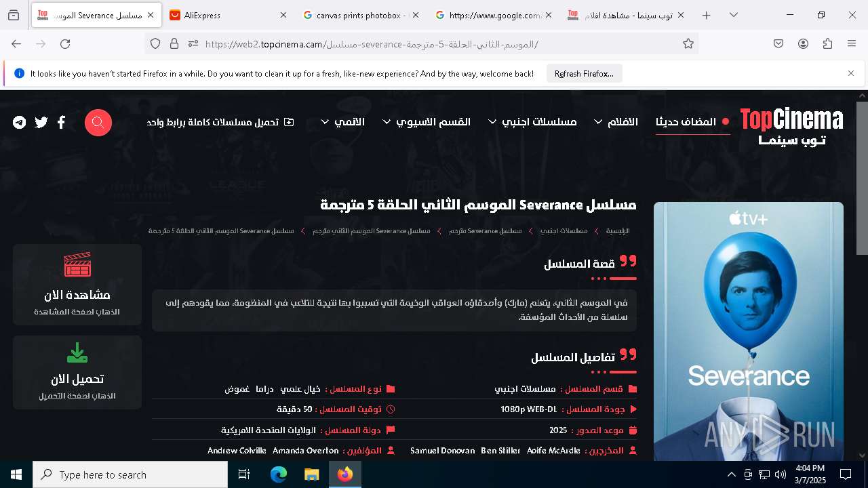
Task: Open the خيال علمي genre link
Action: point(300,389)
